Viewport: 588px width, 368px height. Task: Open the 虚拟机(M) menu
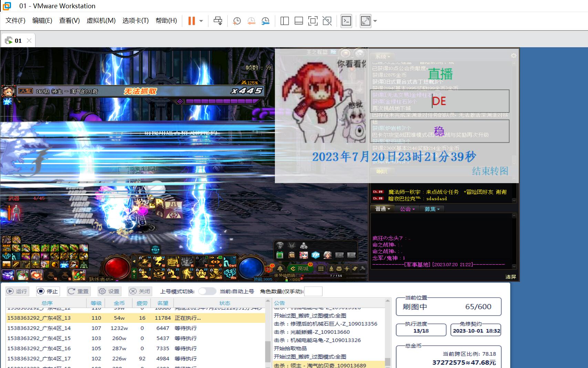(x=101, y=21)
